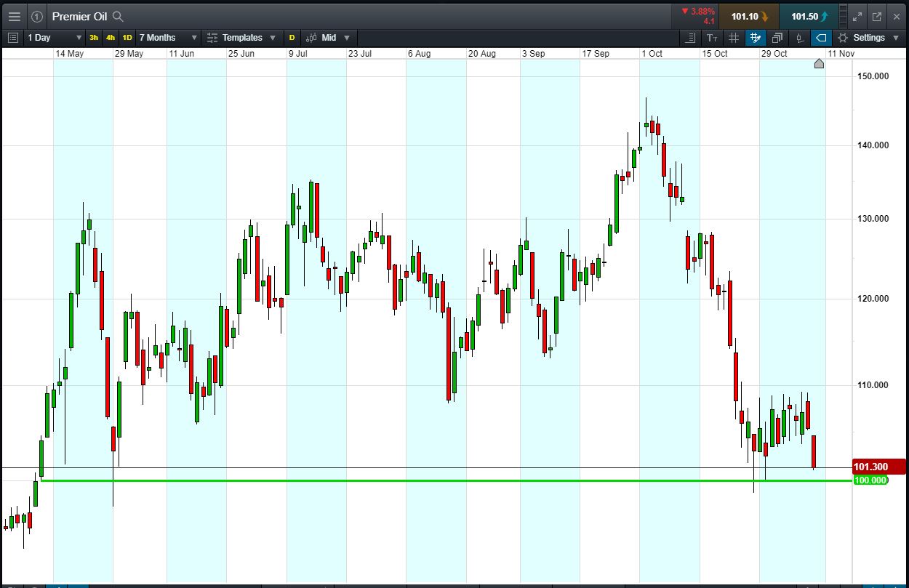Expand the 1 Day interval dropdown
The width and height of the screenshot is (909, 588).
[55, 37]
